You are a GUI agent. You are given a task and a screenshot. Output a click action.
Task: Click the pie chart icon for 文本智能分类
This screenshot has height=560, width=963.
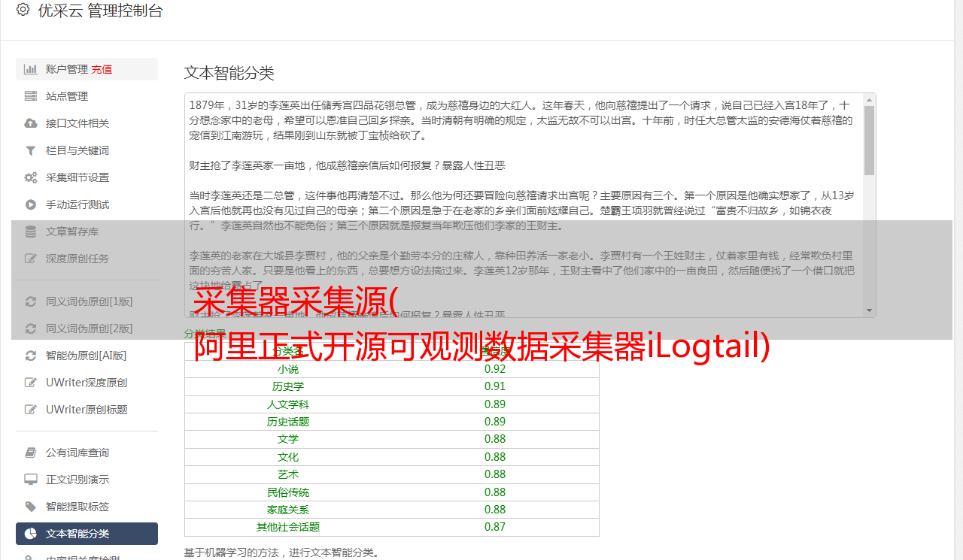pyautogui.click(x=31, y=534)
